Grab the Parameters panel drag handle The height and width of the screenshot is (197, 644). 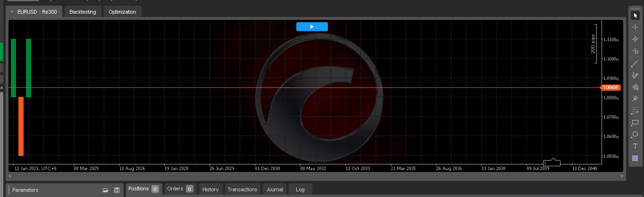(8, 190)
